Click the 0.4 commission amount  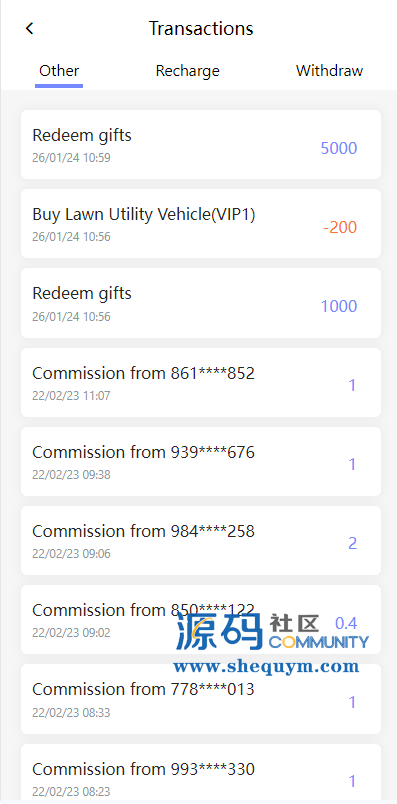346,623
